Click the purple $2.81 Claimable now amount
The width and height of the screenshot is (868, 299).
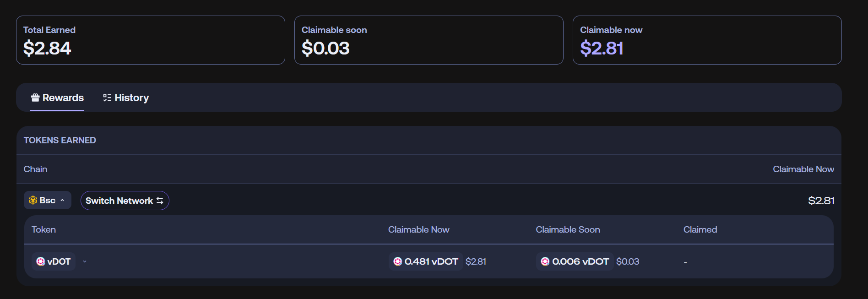[602, 49]
